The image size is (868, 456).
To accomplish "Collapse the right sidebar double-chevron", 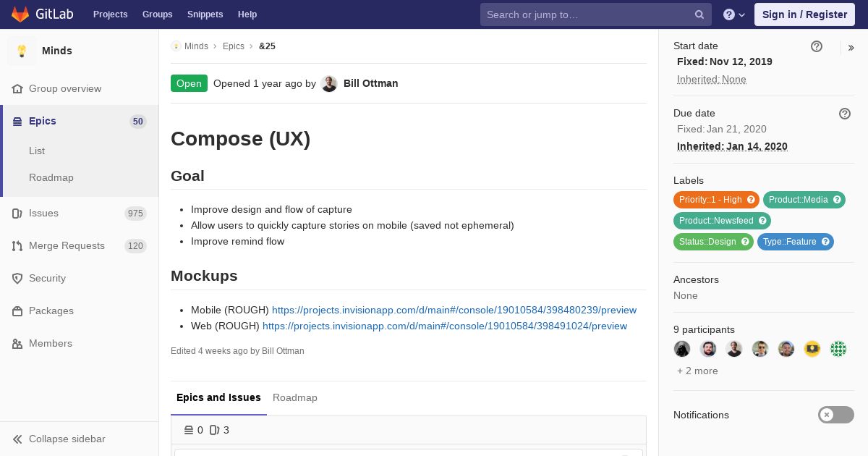I will [851, 48].
